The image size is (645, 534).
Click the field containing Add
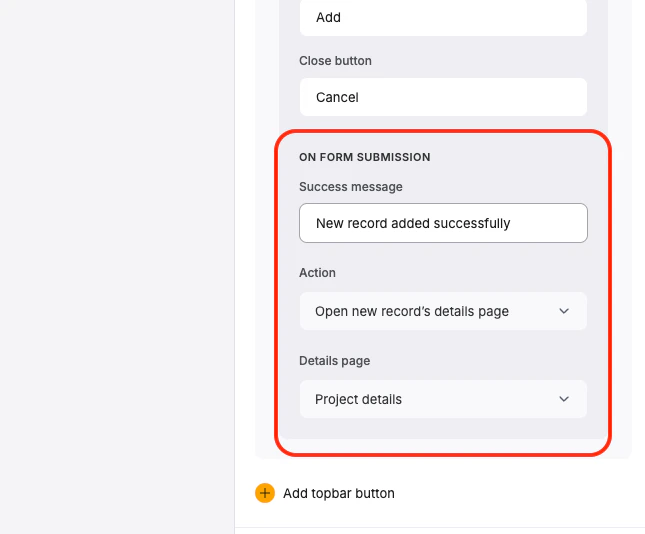coord(443,18)
